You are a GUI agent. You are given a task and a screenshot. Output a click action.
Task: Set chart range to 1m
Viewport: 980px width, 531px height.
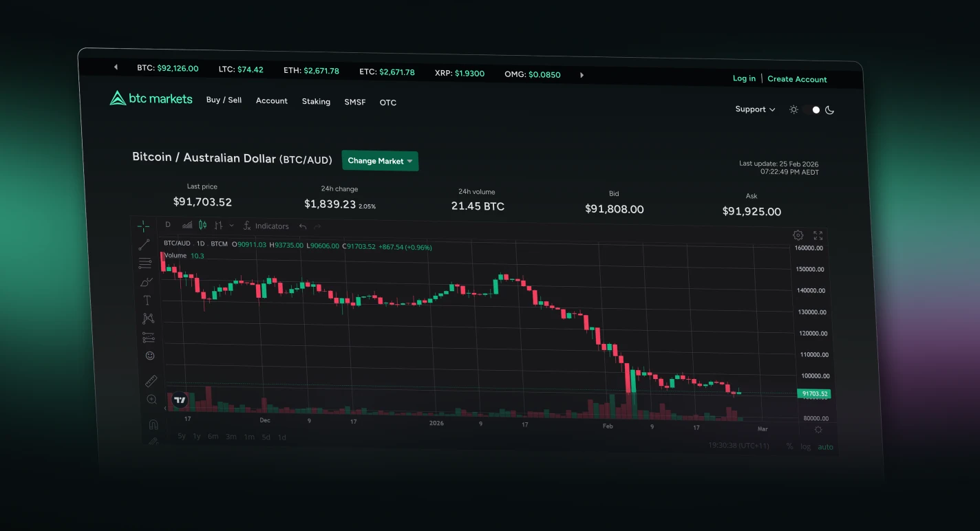coord(249,437)
